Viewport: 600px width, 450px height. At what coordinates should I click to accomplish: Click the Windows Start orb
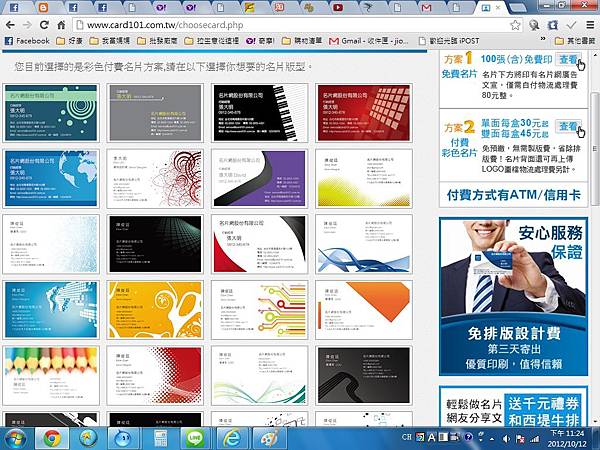click(15, 439)
